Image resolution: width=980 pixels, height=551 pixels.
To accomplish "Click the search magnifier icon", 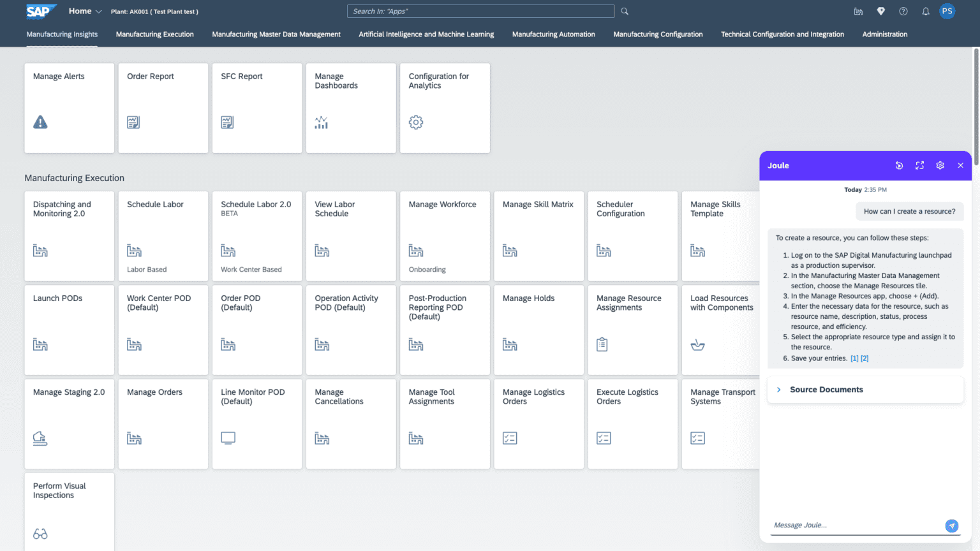I will [x=625, y=11].
